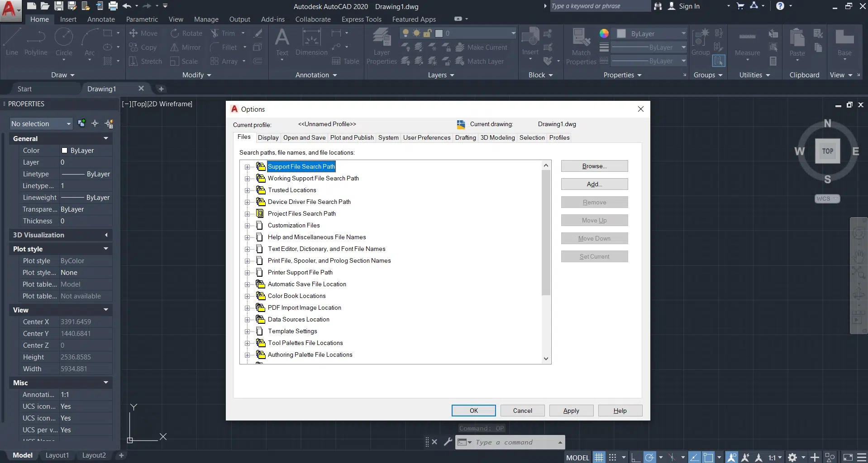The image size is (868, 463).
Task: Expand the 3D Visualization section
Action: (x=106, y=235)
